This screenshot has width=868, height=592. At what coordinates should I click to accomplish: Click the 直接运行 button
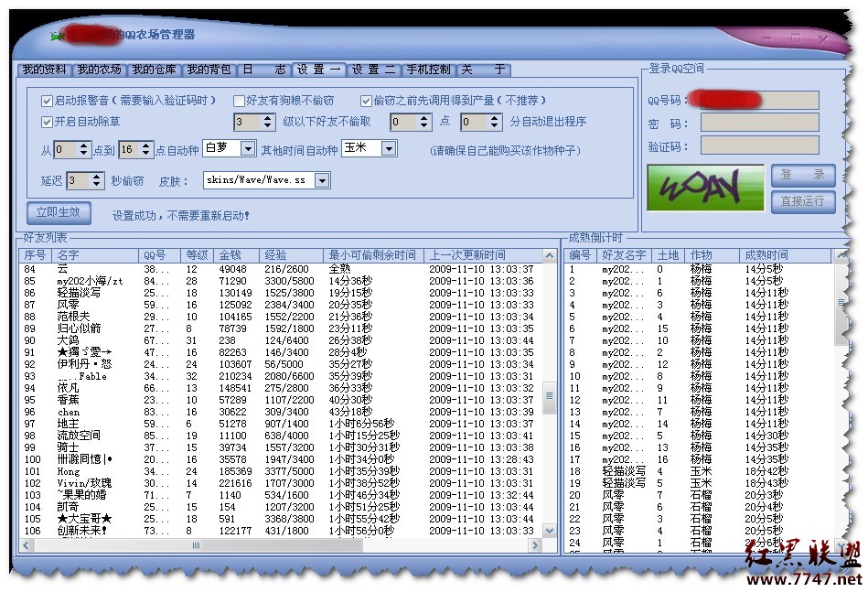click(803, 201)
